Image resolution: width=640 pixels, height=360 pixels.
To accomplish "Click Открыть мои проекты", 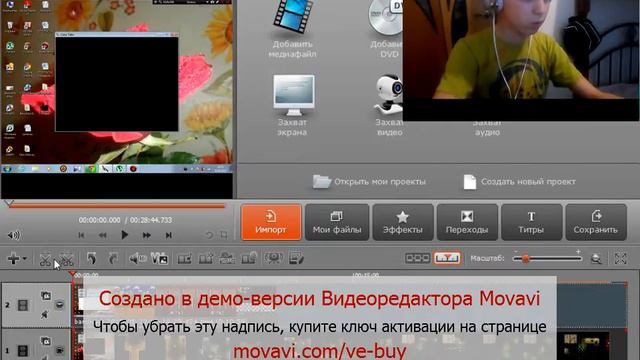I will tap(369, 182).
